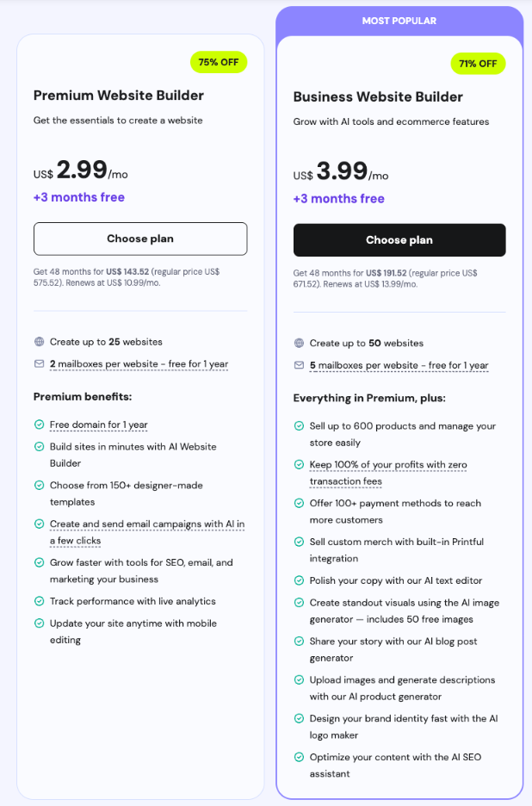Click checkmark beside Polish your copy text
532x806 pixels.
tap(299, 580)
